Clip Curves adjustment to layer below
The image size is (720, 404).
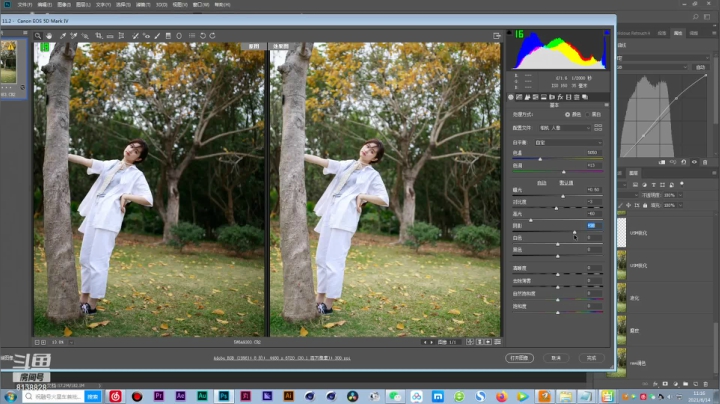[x=662, y=162]
